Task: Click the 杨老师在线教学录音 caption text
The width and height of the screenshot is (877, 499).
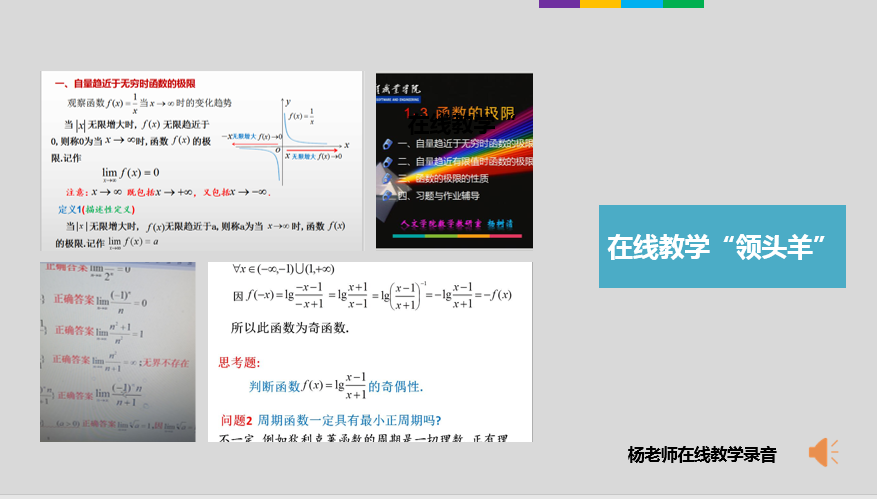Action: [x=702, y=455]
